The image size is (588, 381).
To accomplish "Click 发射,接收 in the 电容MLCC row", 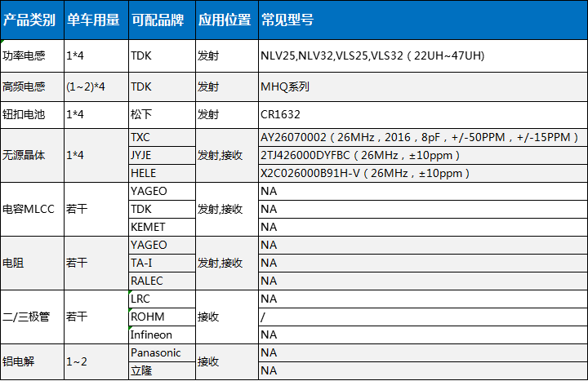I will 227,209.
